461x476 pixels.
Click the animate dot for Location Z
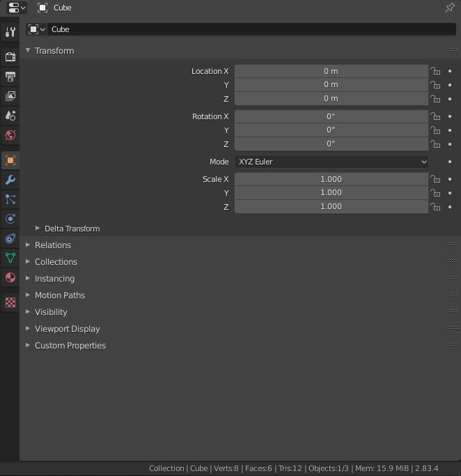pyautogui.click(x=450, y=99)
